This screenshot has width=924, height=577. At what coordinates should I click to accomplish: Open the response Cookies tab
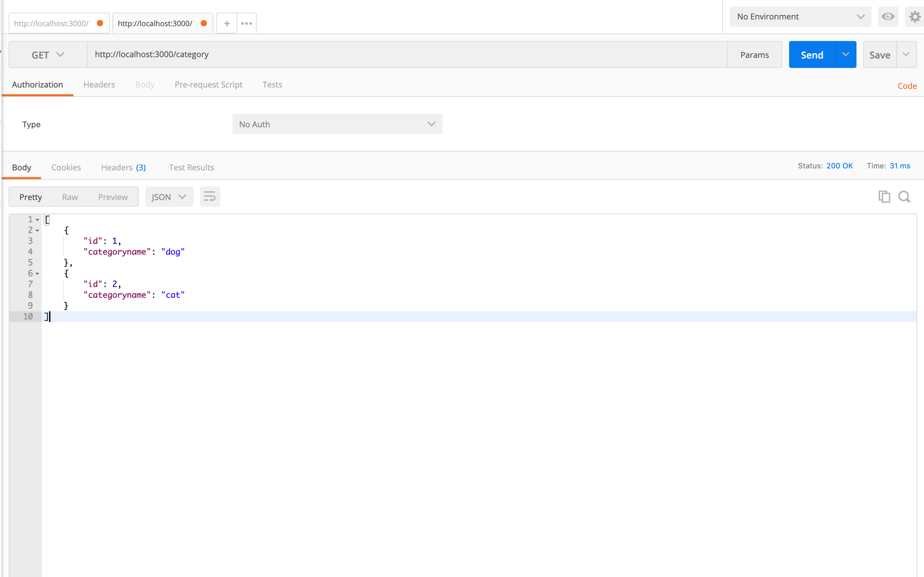[x=66, y=167]
